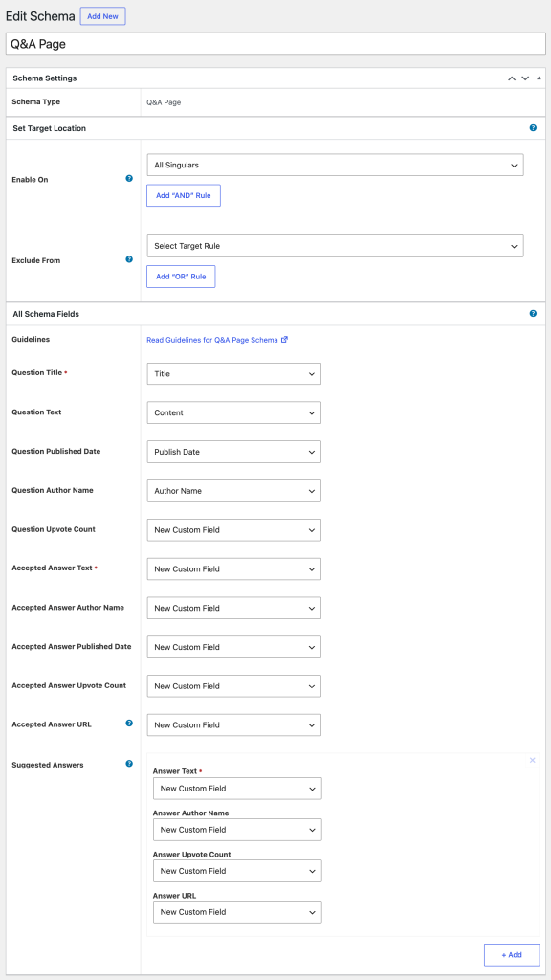Edit the Q&A Page title field
Viewport: 551px width, 980px height.
(x=275, y=44)
